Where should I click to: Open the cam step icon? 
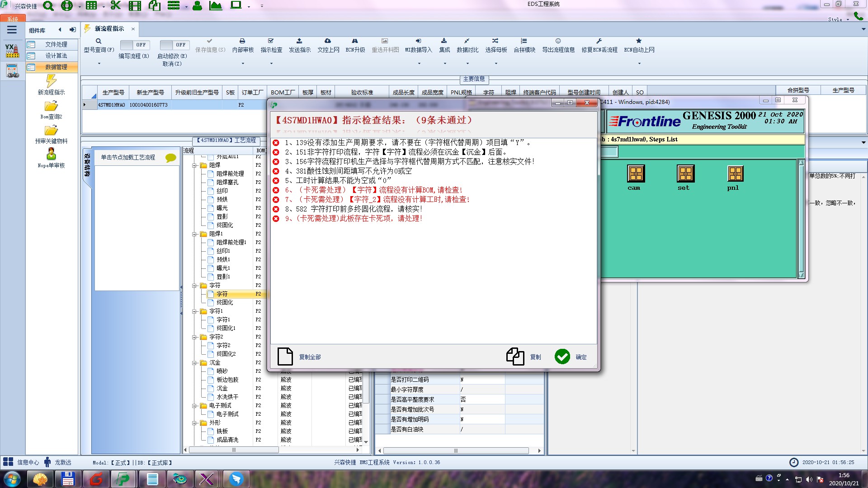tap(636, 174)
